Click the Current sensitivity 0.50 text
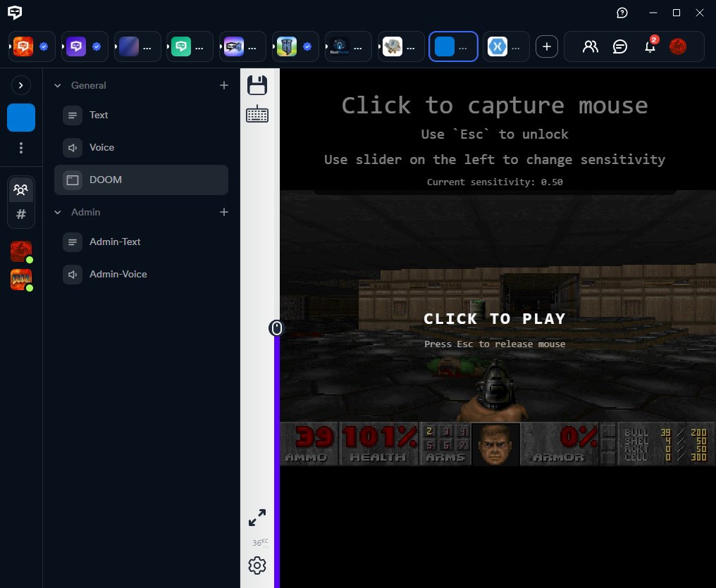The height and width of the screenshot is (588, 716). tap(495, 182)
